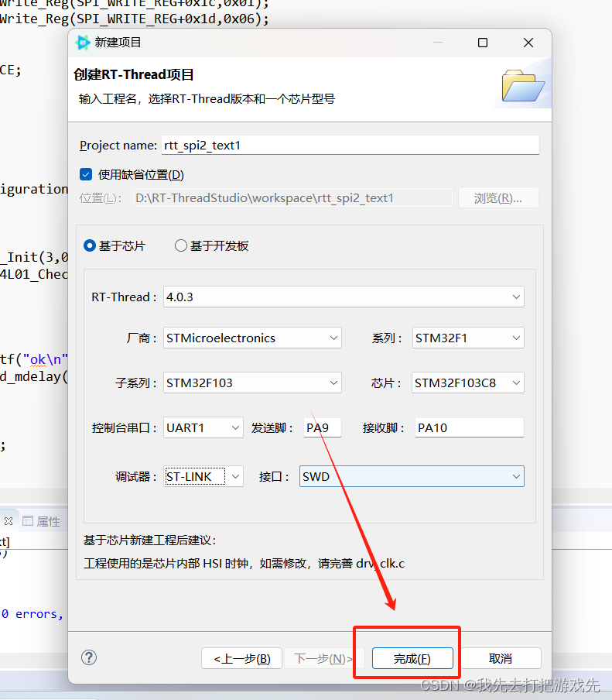612x700 pixels.
Task: Click the dialog subtitle 输入工程名，选择RT-Thread版本和一个芯片型号
Action: point(207,98)
